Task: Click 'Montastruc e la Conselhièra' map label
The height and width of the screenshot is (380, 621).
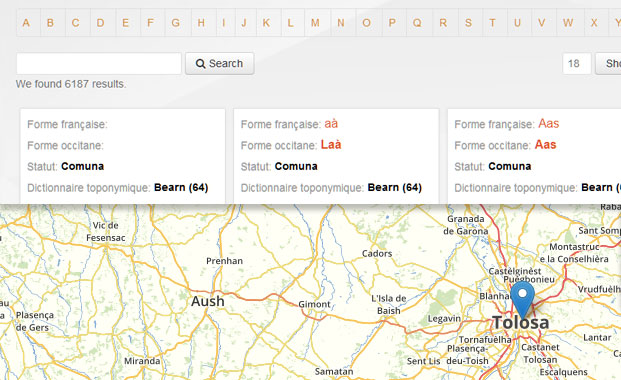Action: 574,253
